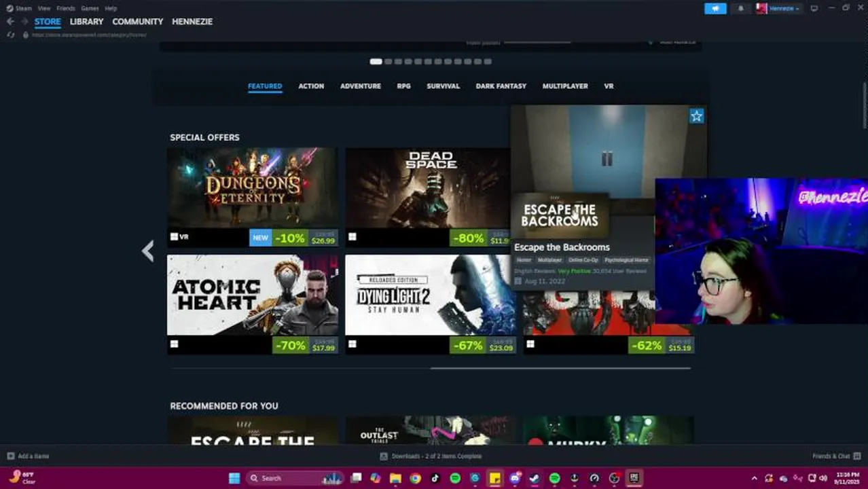The height and width of the screenshot is (489, 868).
Task: Click the Horror tag in the popup
Action: tap(524, 260)
